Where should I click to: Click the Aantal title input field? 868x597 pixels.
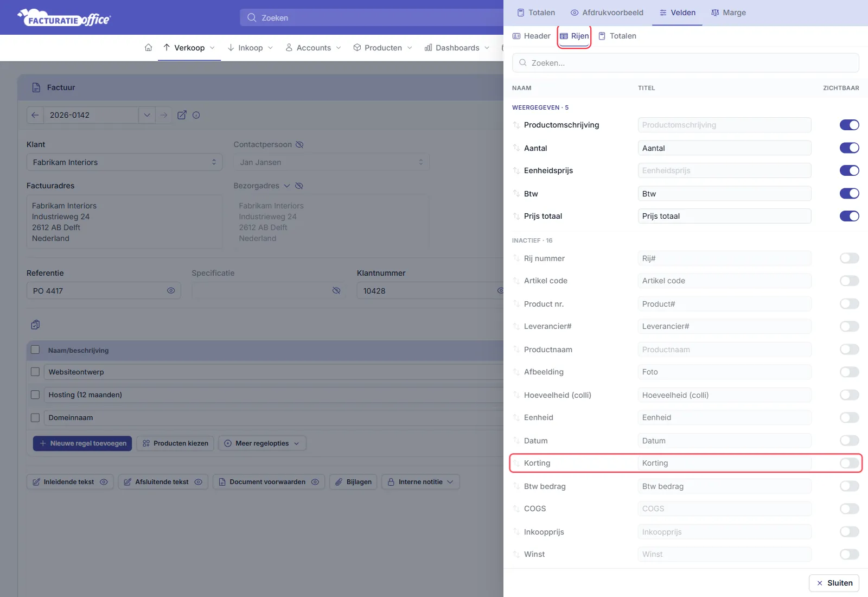pyautogui.click(x=725, y=148)
